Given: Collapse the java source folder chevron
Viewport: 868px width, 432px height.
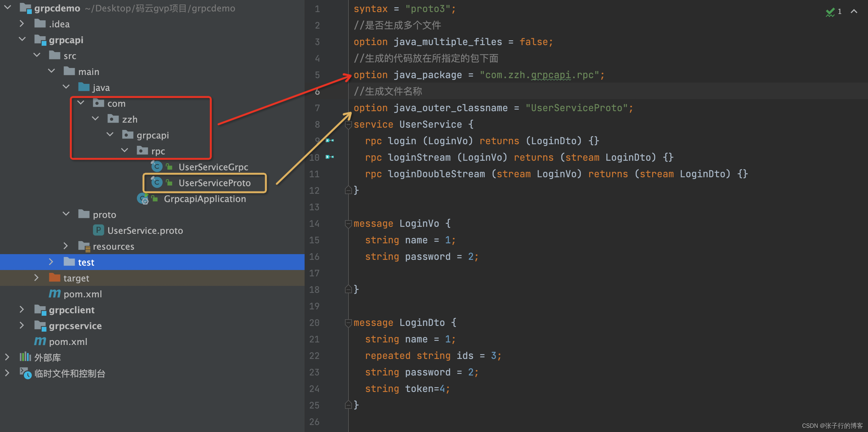Looking at the screenshot, I should [66, 87].
